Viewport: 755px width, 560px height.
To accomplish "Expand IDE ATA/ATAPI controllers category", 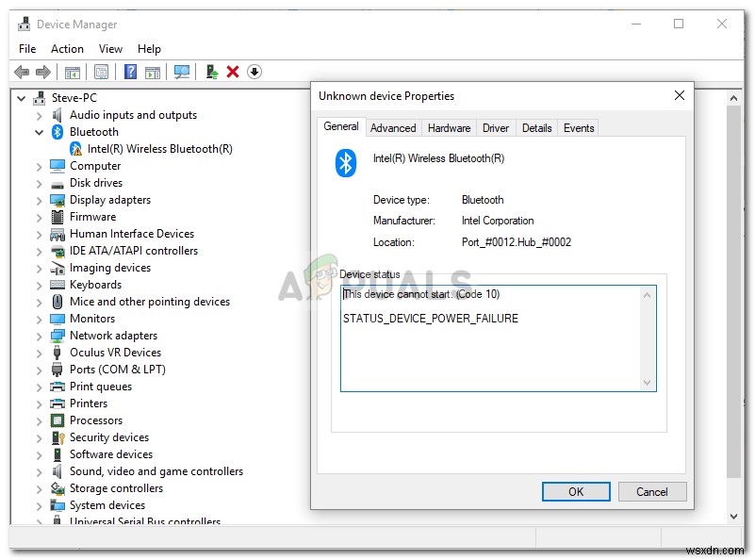I will tap(39, 252).
